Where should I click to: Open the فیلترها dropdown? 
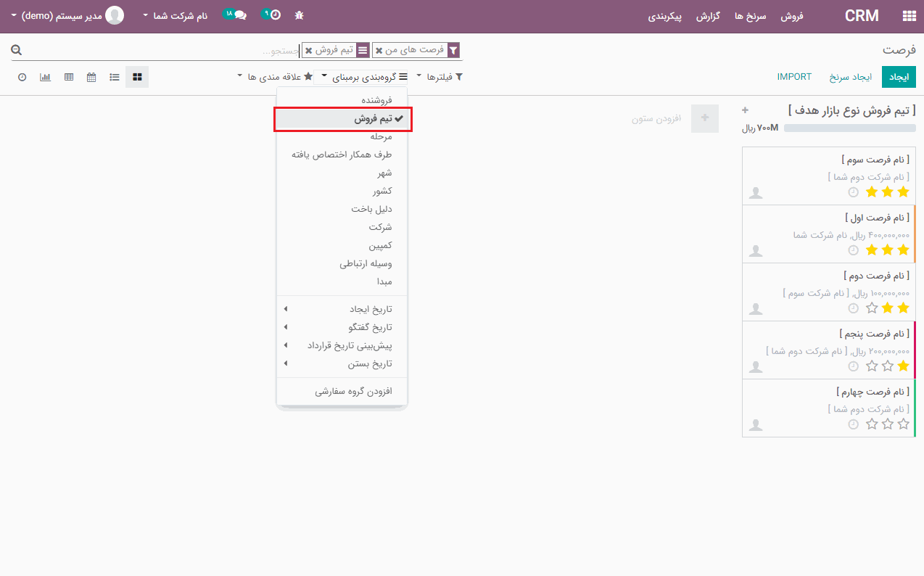[x=440, y=77]
